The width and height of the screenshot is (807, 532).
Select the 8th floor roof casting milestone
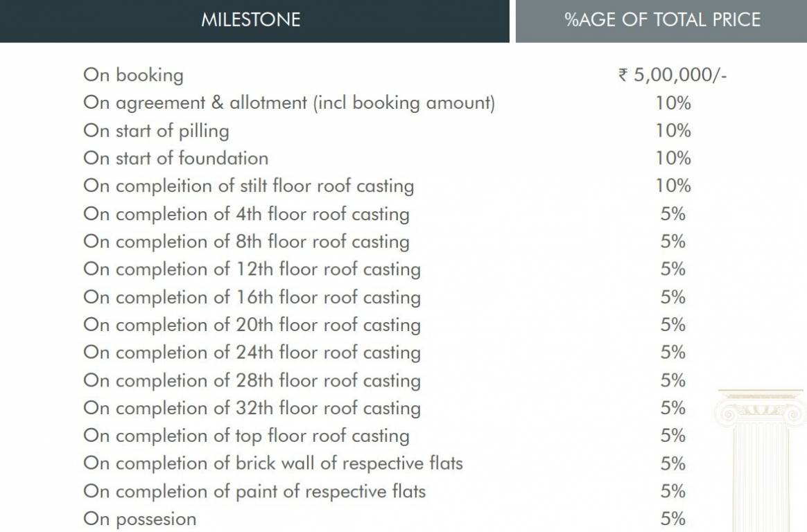pyautogui.click(x=246, y=241)
